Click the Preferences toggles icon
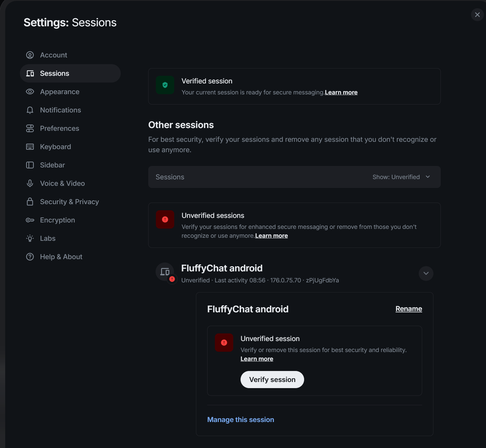The image size is (486, 448). [x=30, y=128]
